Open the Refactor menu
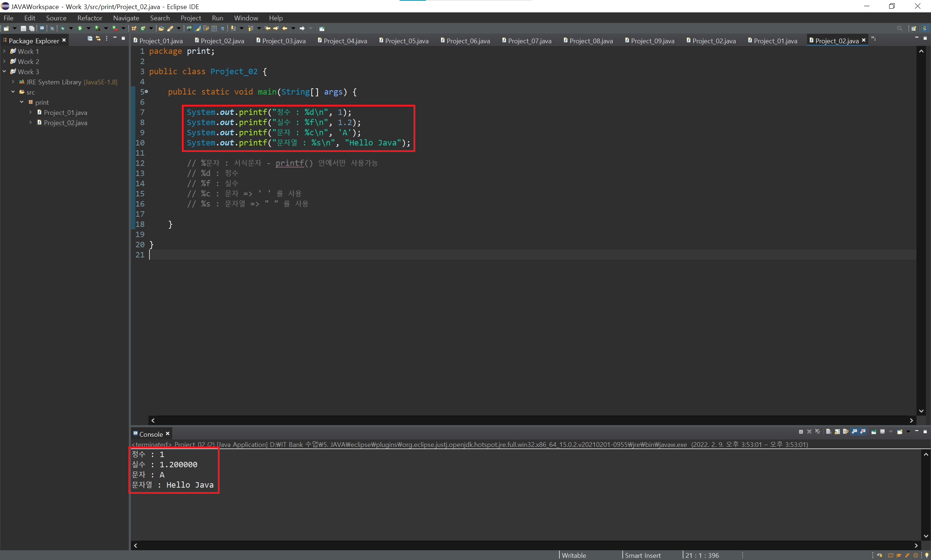The height and width of the screenshot is (560, 931). click(x=89, y=18)
